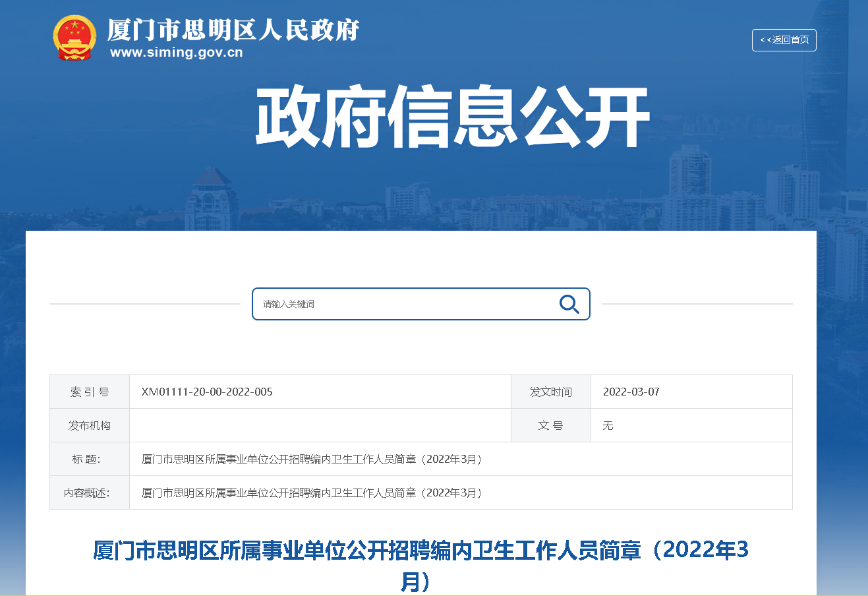Select index number XM01111-20-00-2022-005
The image size is (868, 596).
pyautogui.click(x=207, y=392)
